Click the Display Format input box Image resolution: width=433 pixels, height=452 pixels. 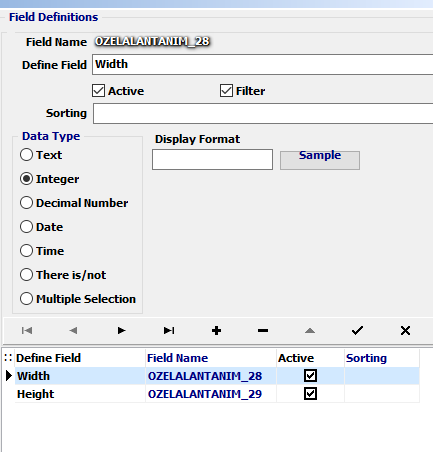[x=212, y=159]
